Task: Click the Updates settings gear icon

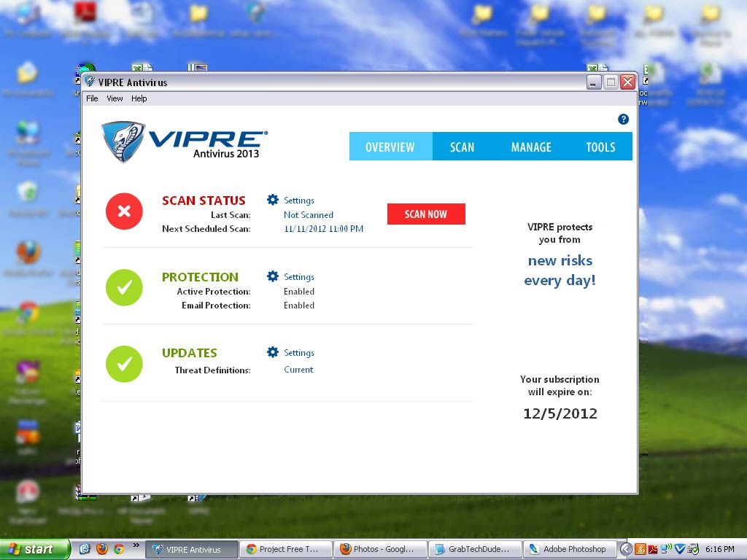Action: 273,352
